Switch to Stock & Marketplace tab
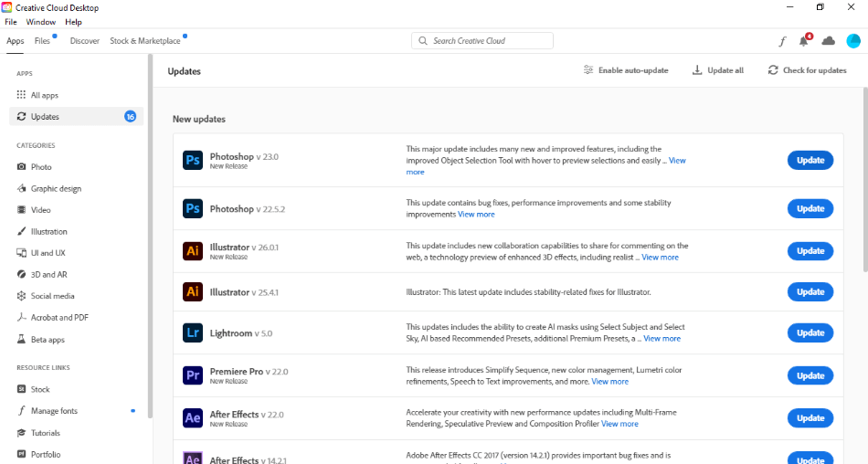Image resolution: width=868 pixels, height=464 pixels. 145,41
